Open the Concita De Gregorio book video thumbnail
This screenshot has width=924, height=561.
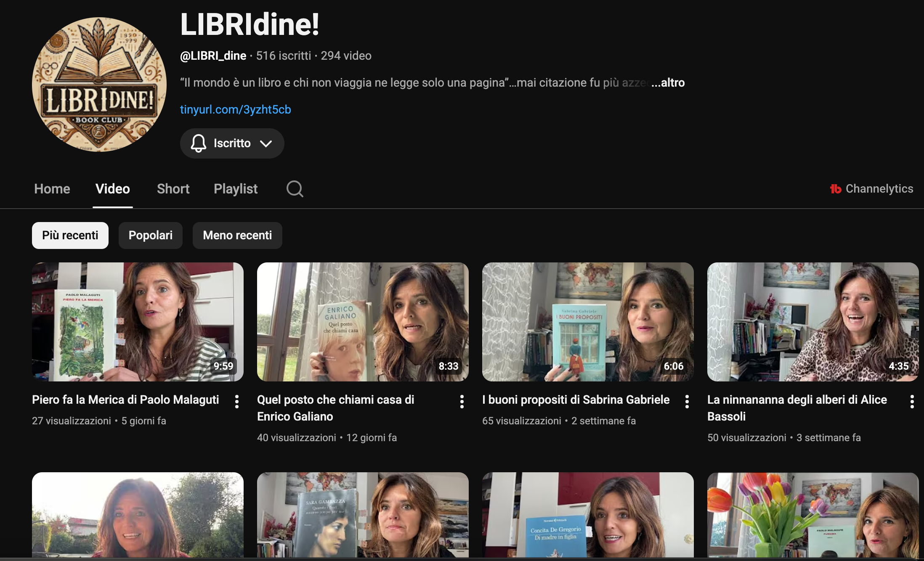[x=588, y=515]
